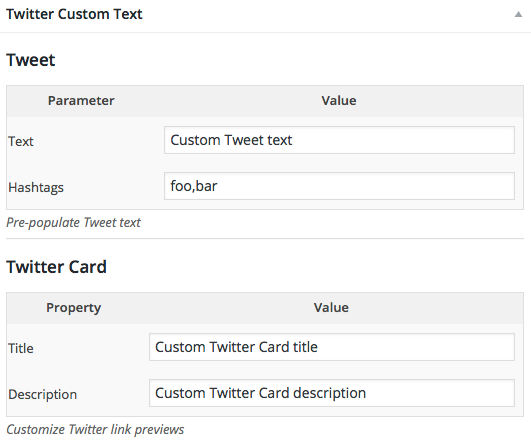
Task: Click the Parameter column header
Action: tap(81, 101)
